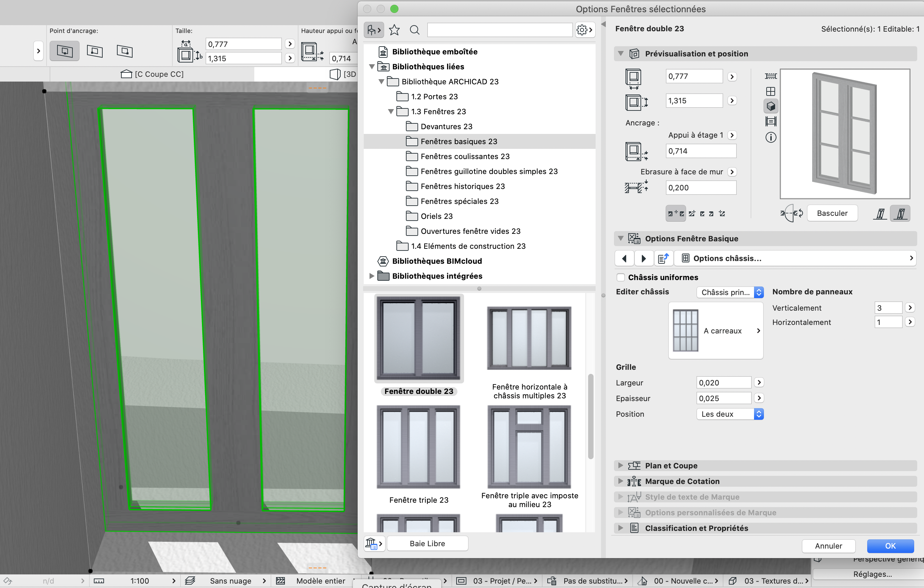Screen dimensions: 924x588
Task: Click the library search magnifier icon
Action: click(414, 30)
